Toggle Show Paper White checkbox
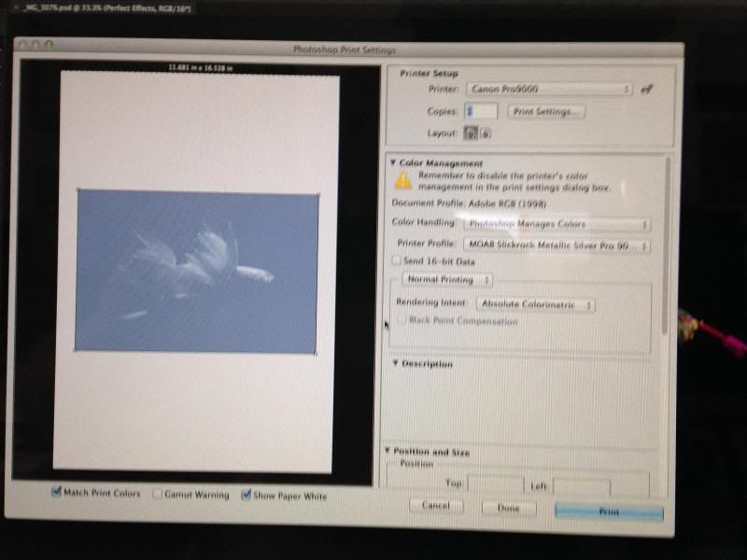 coord(247,495)
